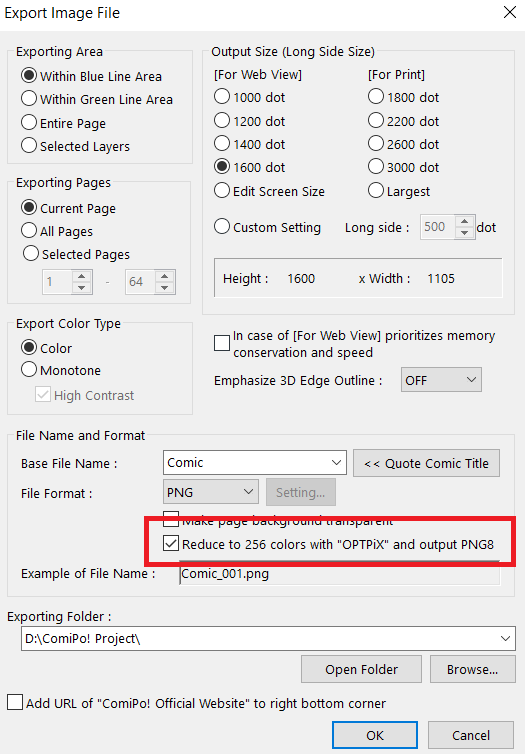Select Within Green Line Area option
Viewport: 525px width, 754px height.
click(x=29, y=99)
